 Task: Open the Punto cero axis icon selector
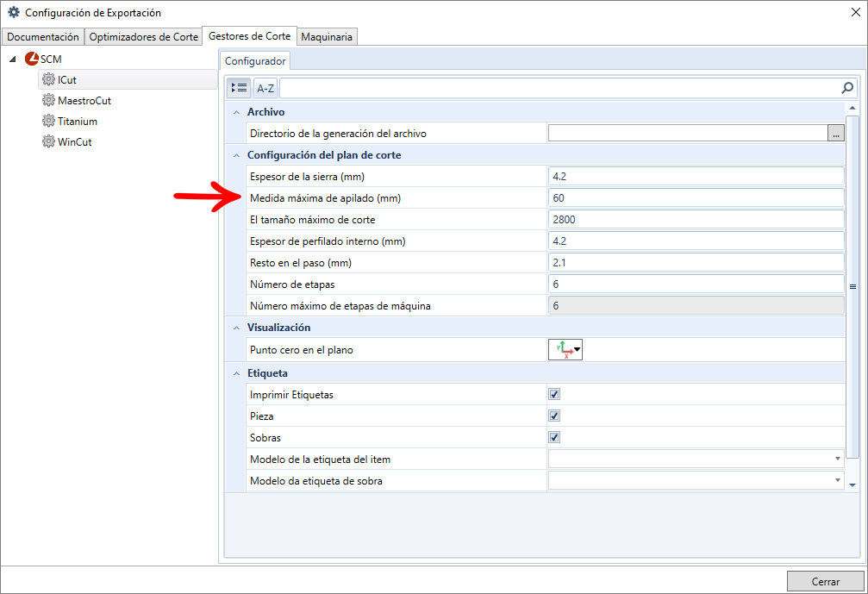click(565, 349)
